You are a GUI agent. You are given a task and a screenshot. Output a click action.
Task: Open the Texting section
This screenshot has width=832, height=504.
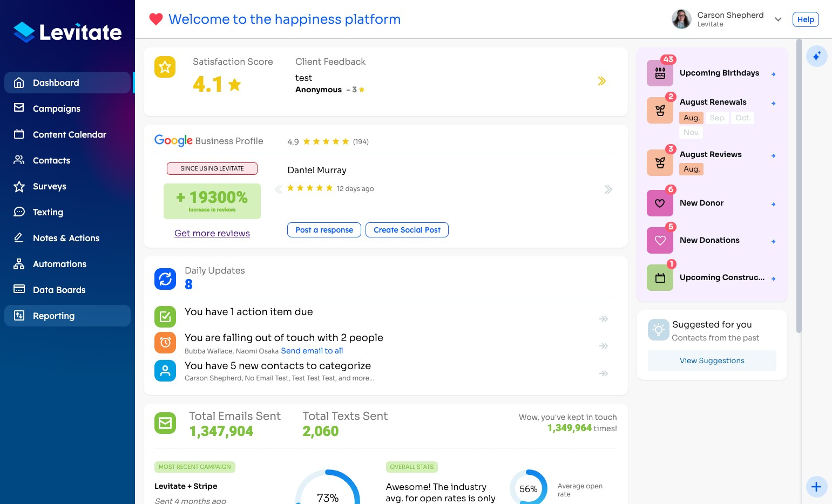coord(67,212)
